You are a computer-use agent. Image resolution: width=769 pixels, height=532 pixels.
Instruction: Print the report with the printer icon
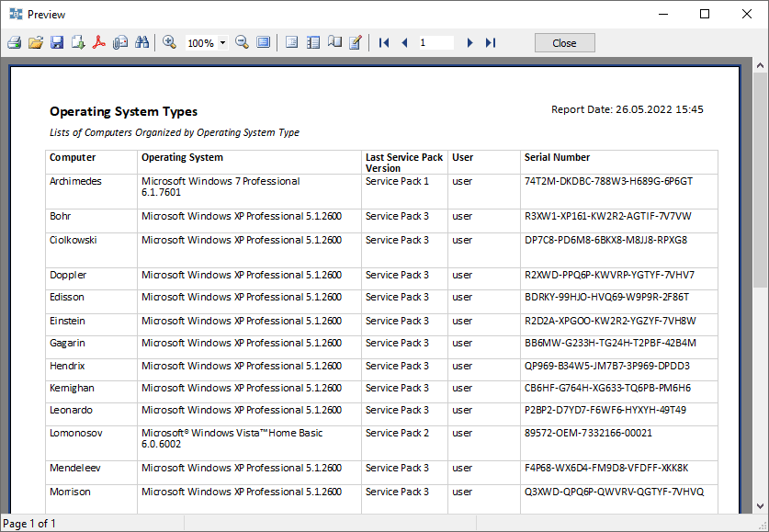tap(14, 42)
